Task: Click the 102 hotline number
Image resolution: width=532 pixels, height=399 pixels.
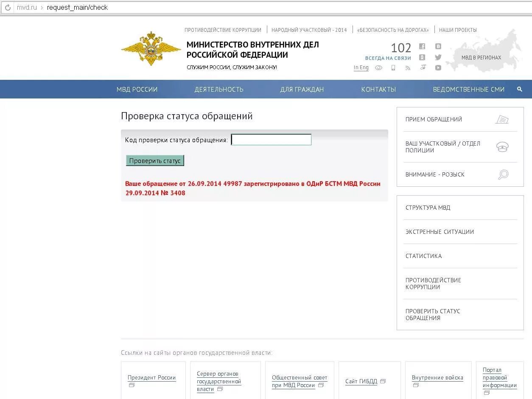Action: [401, 48]
